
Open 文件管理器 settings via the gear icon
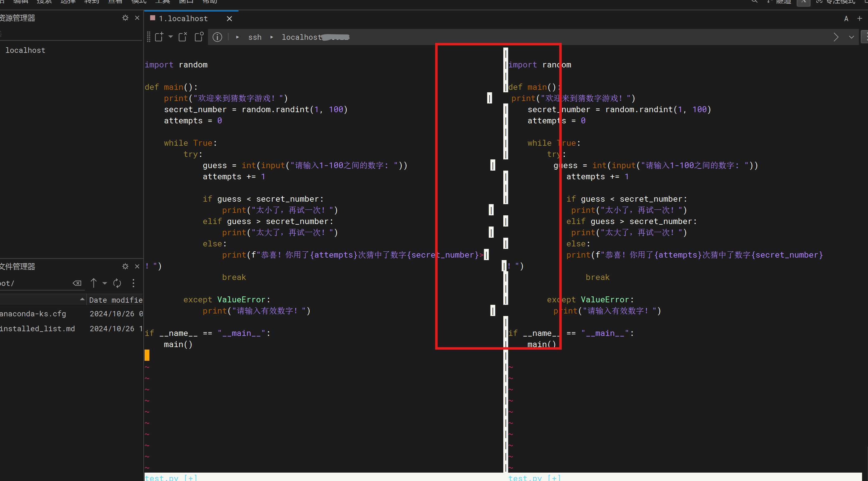[x=125, y=266]
